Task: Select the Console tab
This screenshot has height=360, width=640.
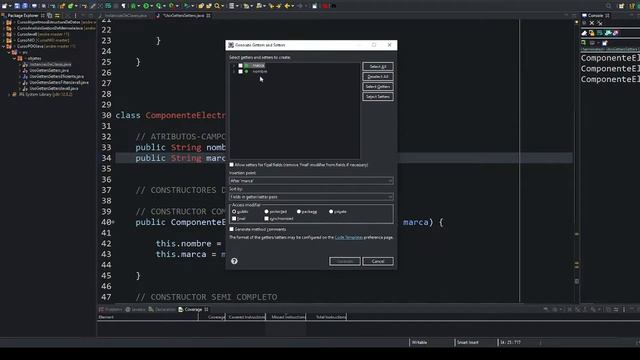Action: pos(596,16)
